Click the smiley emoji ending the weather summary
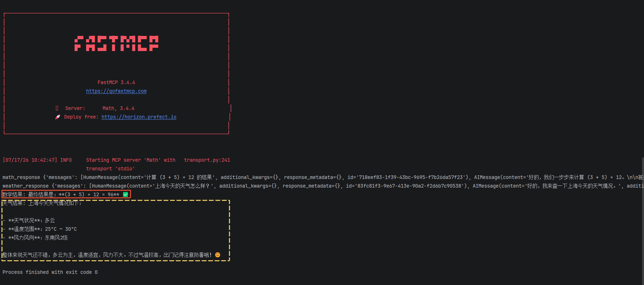Image resolution: width=644 pixels, height=285 pixels. click(x=217, y=255)
